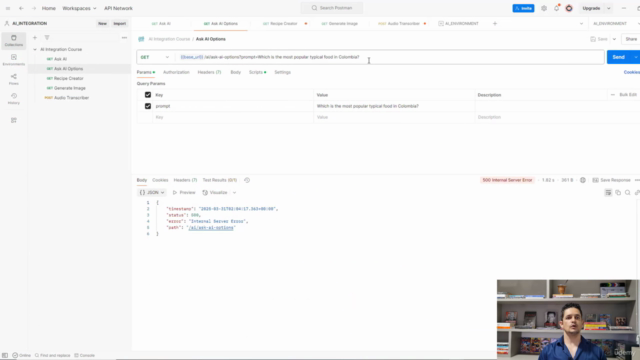Open the JSON response format dropdown
This screenshot has height=360, width=640.
(151, 193)
